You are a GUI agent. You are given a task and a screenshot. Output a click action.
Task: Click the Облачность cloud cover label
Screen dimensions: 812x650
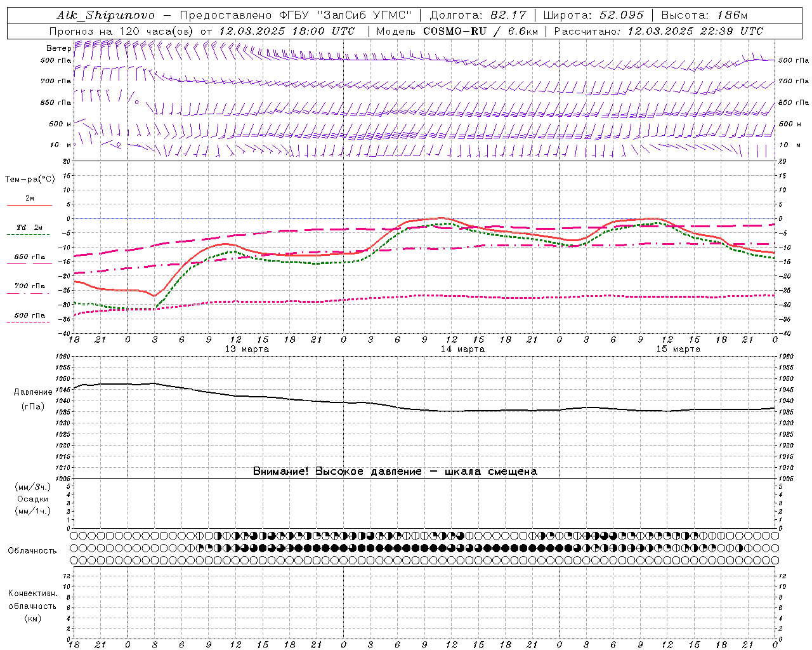click(x=32, y=550)
